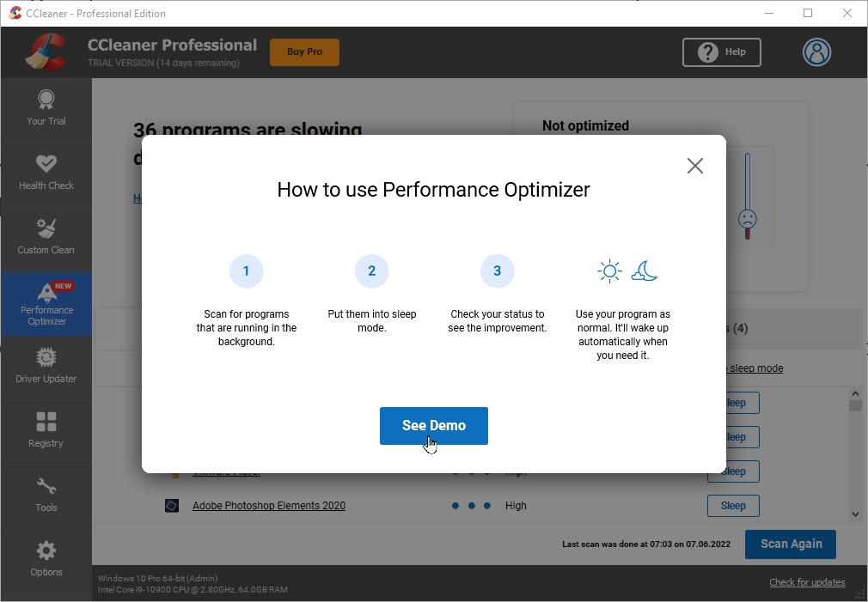
Task: Open Health Check from sidebar
Action: pyautogui.click(x=46, y=173)
